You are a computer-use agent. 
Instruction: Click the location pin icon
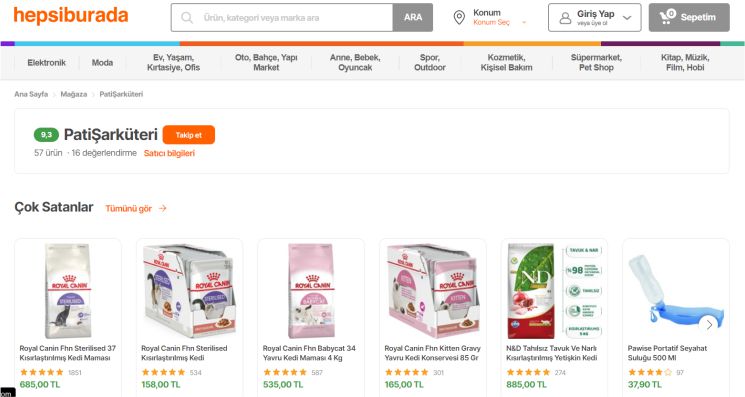tap(459, 18)
